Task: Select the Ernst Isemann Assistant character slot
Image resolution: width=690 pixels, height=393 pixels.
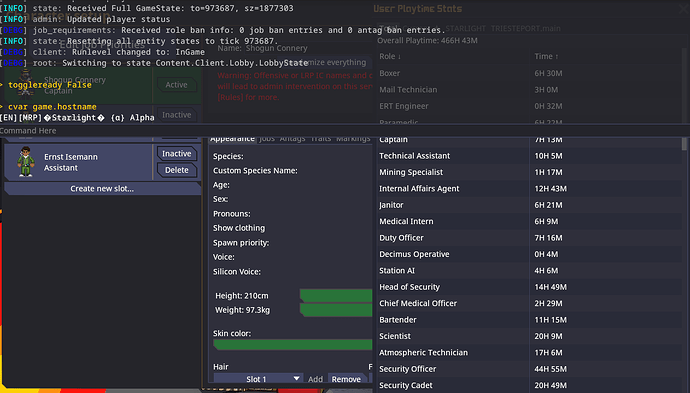Action: (78, 162)
